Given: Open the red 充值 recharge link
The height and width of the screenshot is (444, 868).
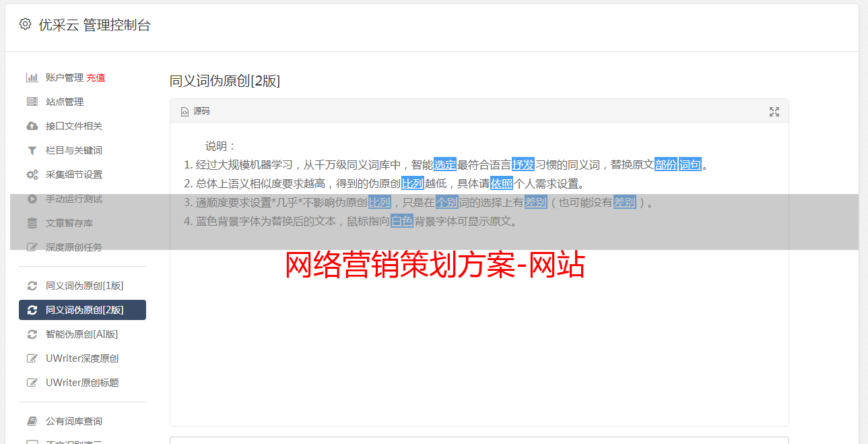Looking at the screenshot, I should 96,77.
